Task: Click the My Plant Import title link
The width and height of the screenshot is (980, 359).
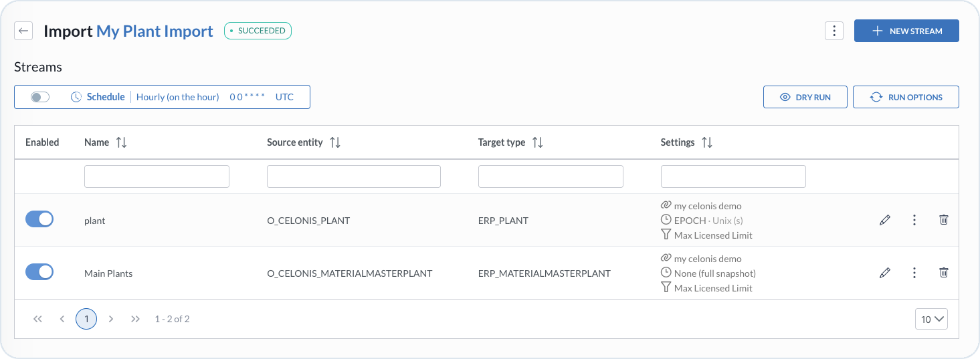Action: coord(155,31)
